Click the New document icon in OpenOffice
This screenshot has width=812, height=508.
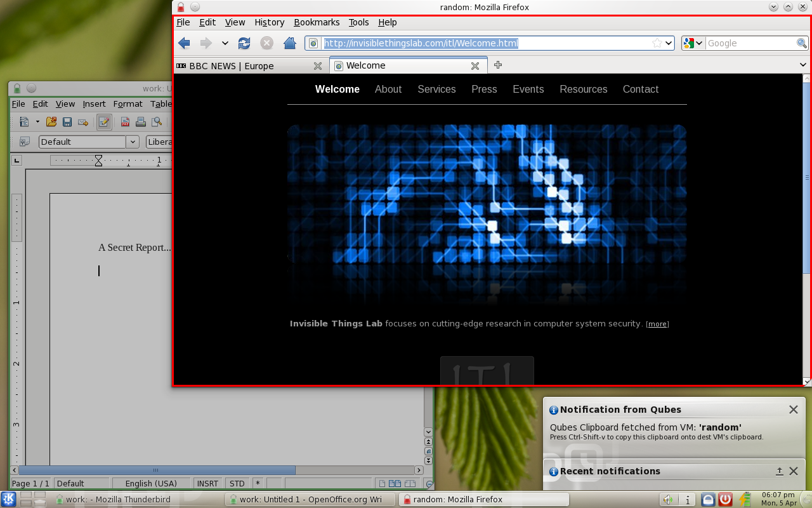tap(24, 122)
